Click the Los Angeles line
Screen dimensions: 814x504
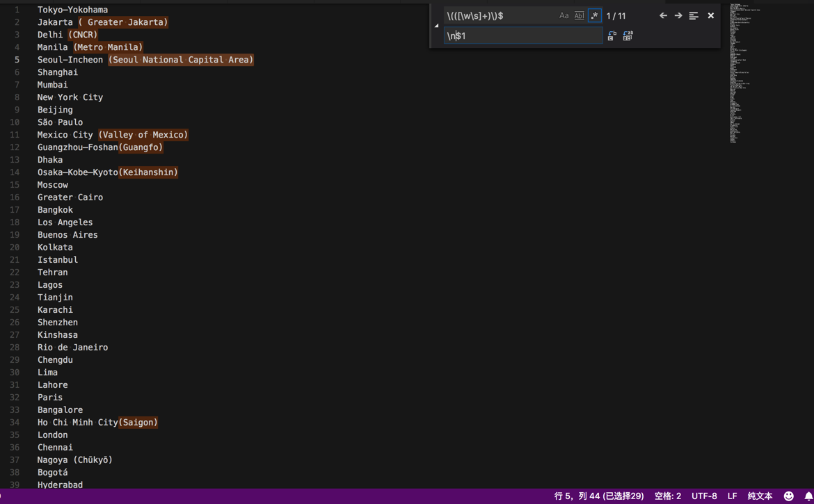pyautogui.click(x=65, y=222)
